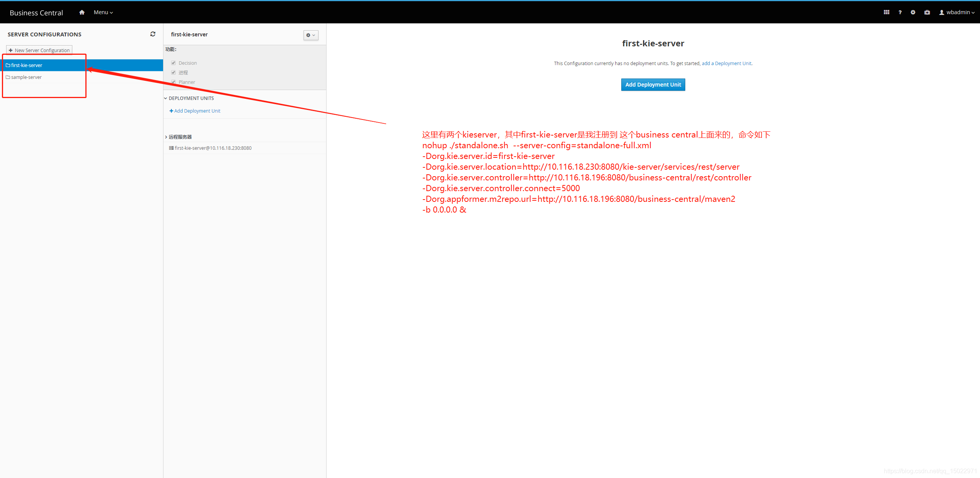Screen dimensions: 980x478
Task: Toggle the Planner capability checkbox
Action: [x=173, y=82]
